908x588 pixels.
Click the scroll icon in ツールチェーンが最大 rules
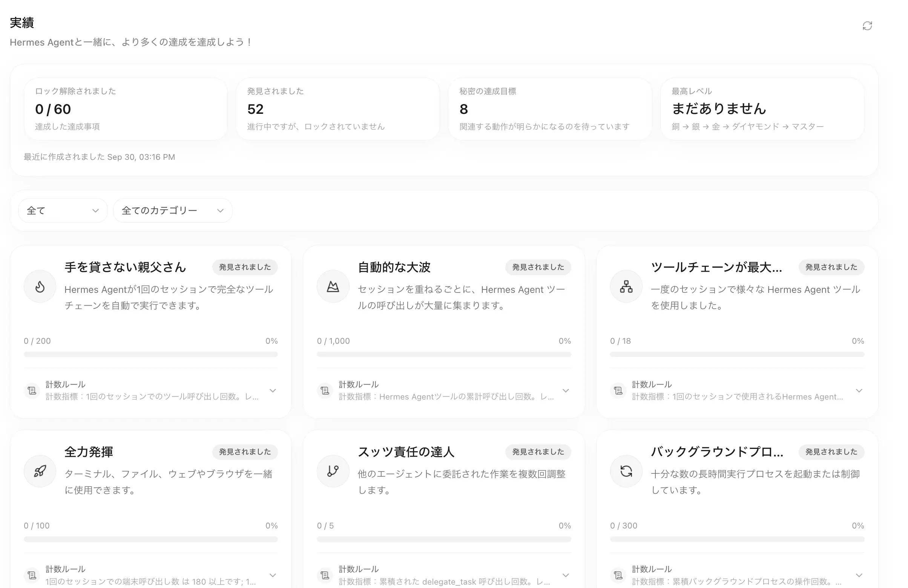618,390
